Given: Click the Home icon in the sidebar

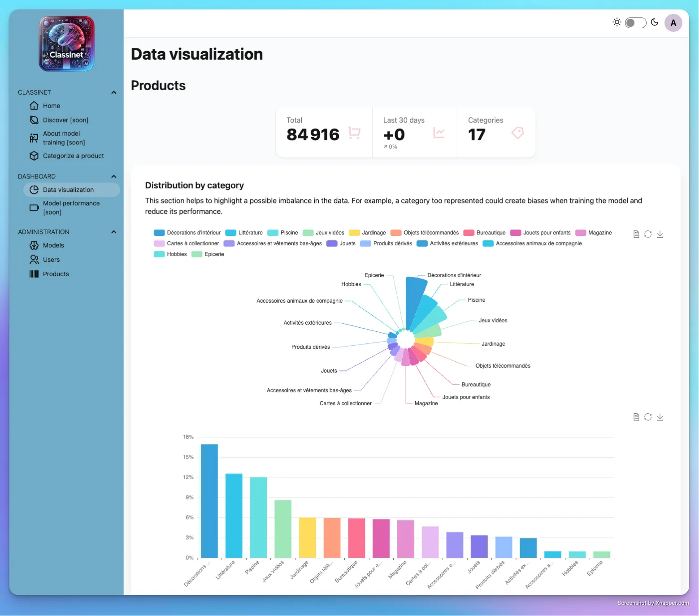Looking at the screenshot, I should coord(34,105).
